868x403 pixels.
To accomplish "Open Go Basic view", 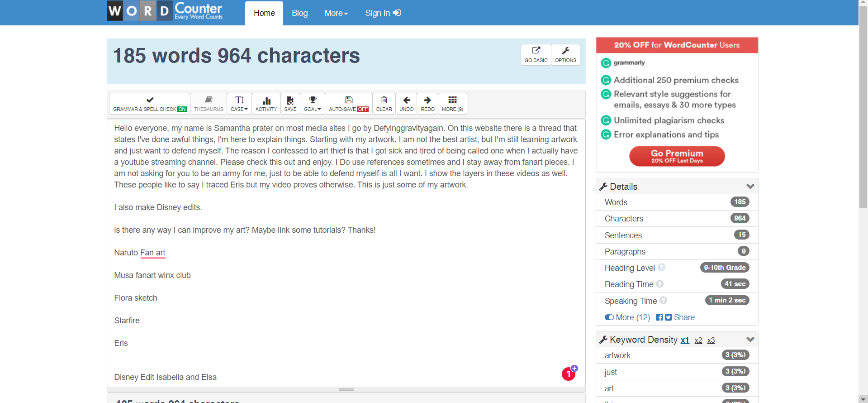I will (536, 55).
